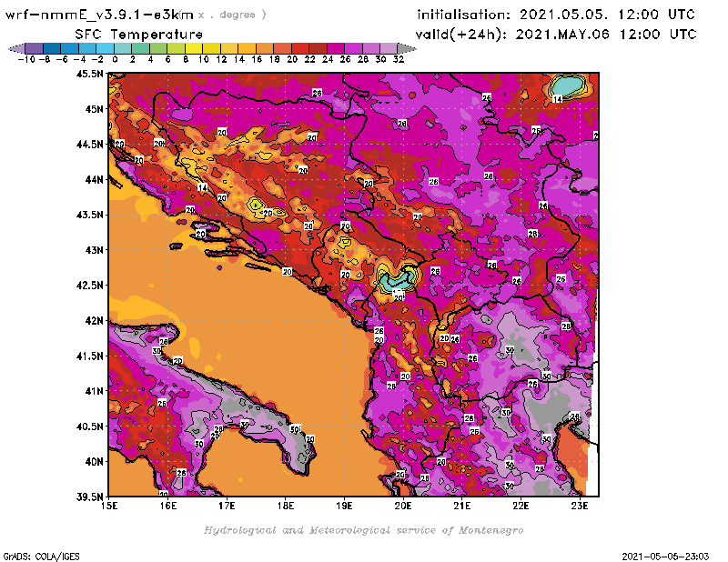Click the 12 tick value in the legend

coord(221,59)
